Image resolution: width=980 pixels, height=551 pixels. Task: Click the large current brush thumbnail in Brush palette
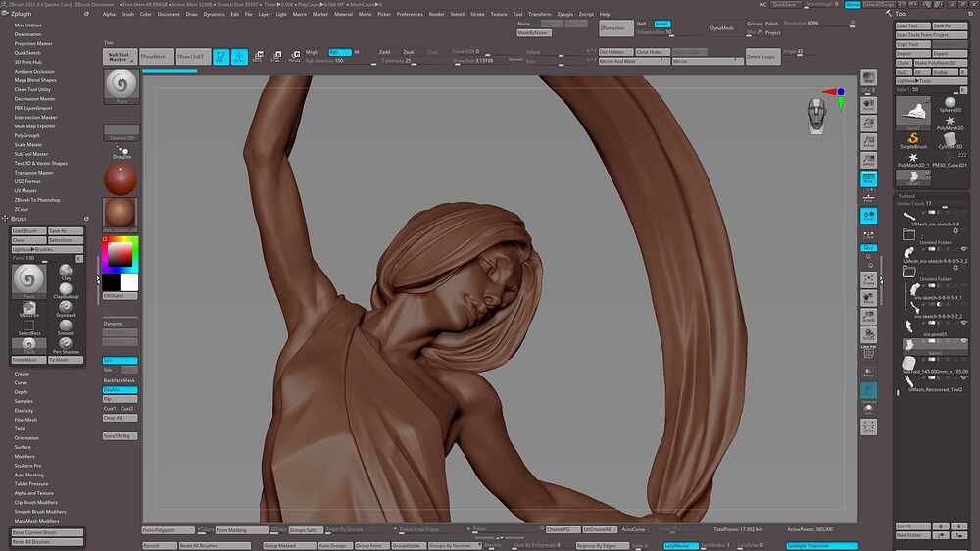pyautogui.click(x=28, y=279)
